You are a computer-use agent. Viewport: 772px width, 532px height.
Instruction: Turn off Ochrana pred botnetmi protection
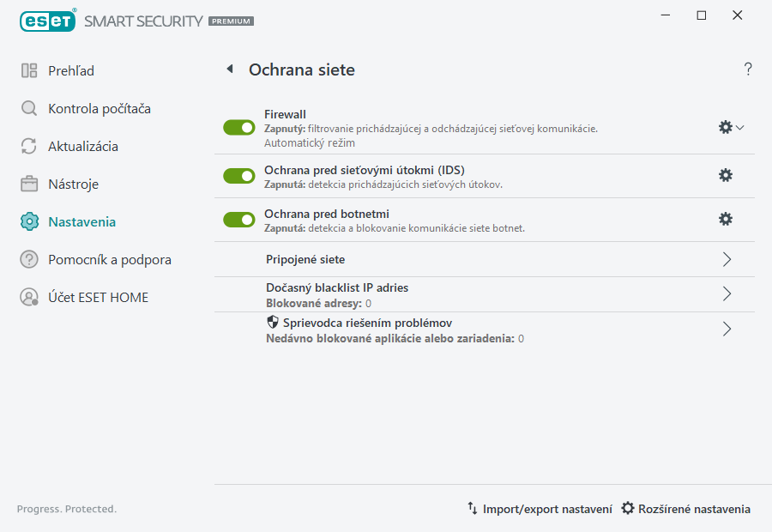tap(238, 219)
